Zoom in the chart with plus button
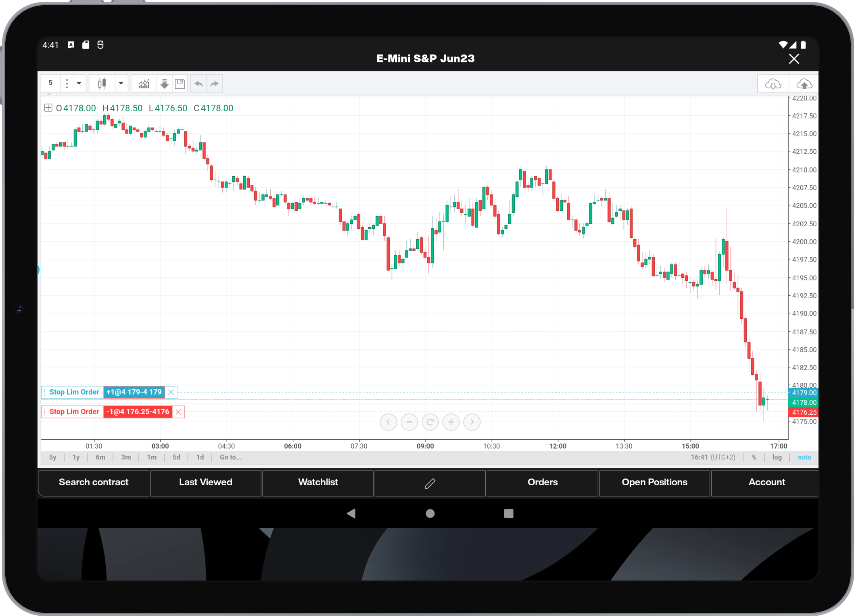 [451, 422]
